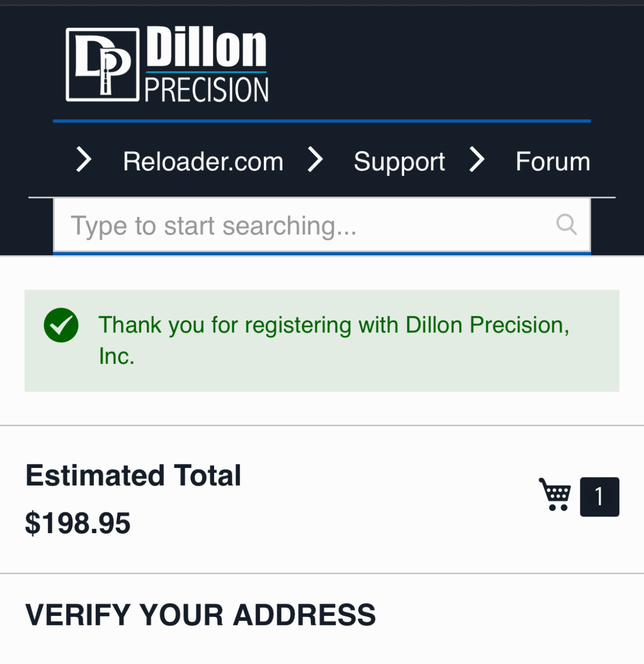Click the Dillon Precision logo
The height and width of the screenshot is (664, 644).
167,65
